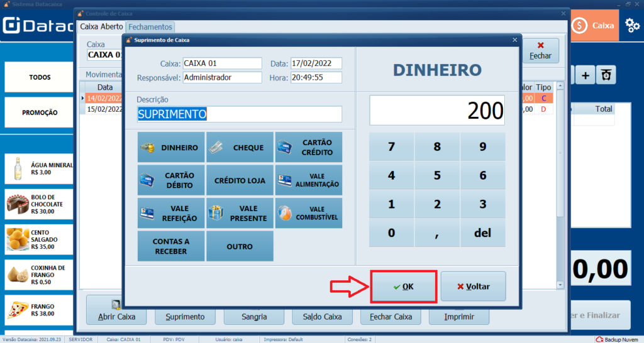Tap keypad digit 3
This screenshot has height=343, width=644.
482,204
